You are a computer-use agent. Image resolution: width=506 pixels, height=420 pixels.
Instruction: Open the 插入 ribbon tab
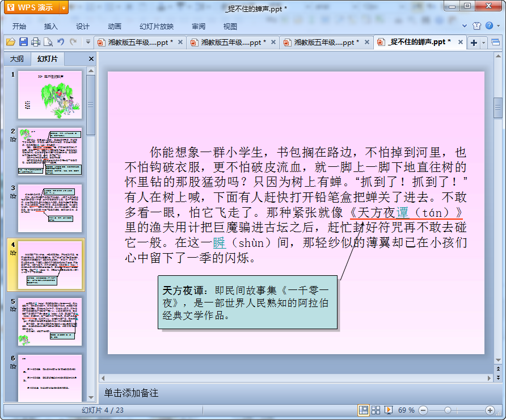pos(50,27)
